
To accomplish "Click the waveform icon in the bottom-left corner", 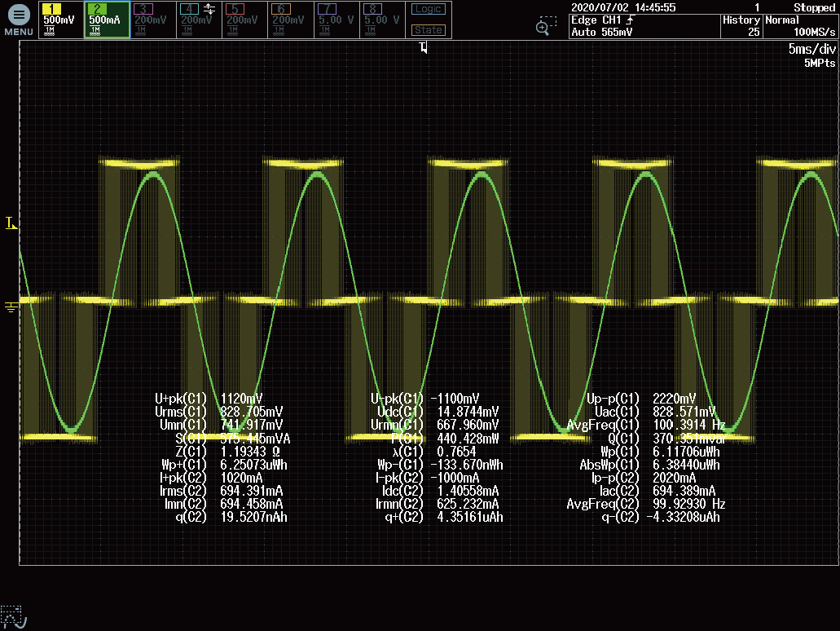I will (x=13, y=617).
